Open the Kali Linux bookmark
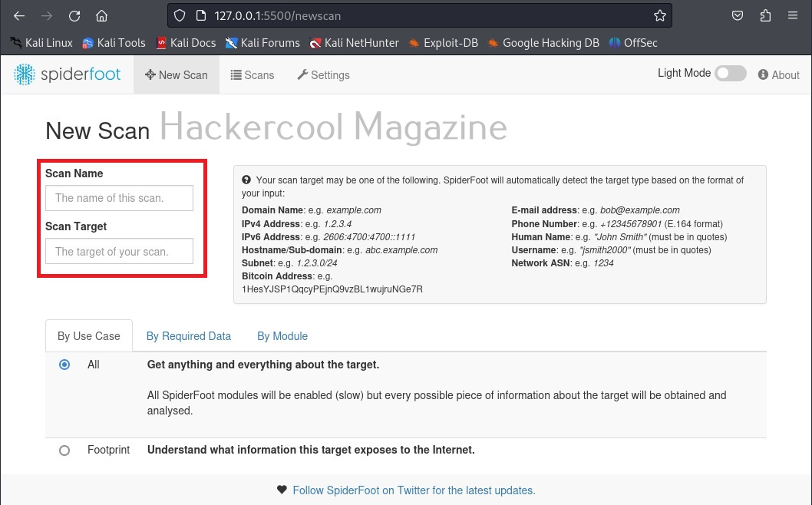The image size is (812, 505). tap(41, 43)
